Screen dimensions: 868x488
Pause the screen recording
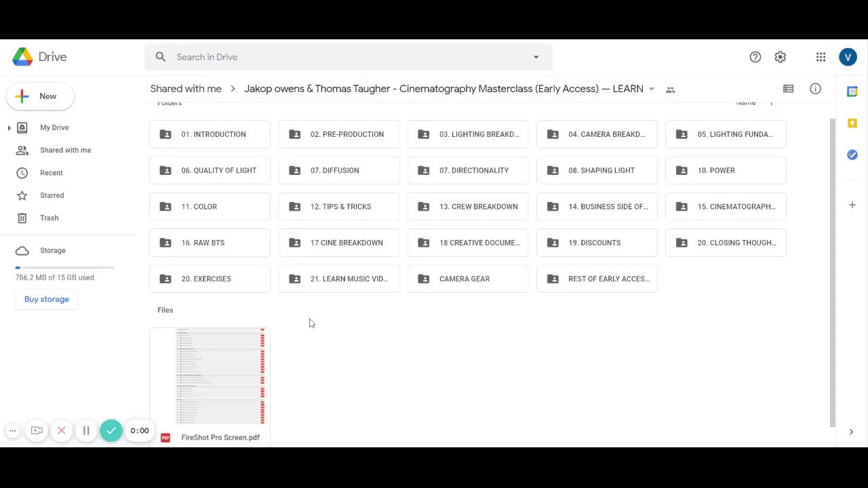(x=86, y=430)
